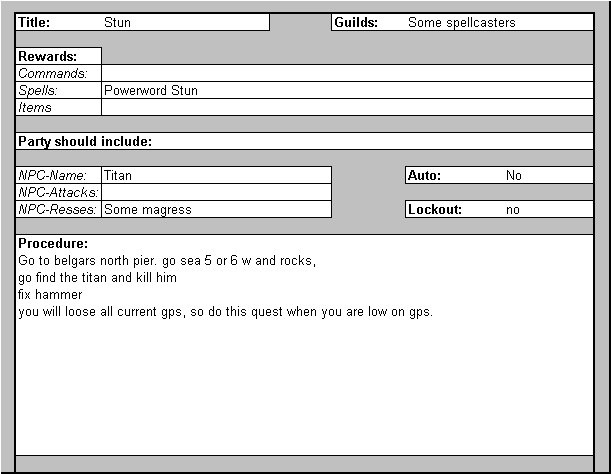611x474 pixels.
Task: Select the Title field containing Stun
Action: [x=143, y=22]
